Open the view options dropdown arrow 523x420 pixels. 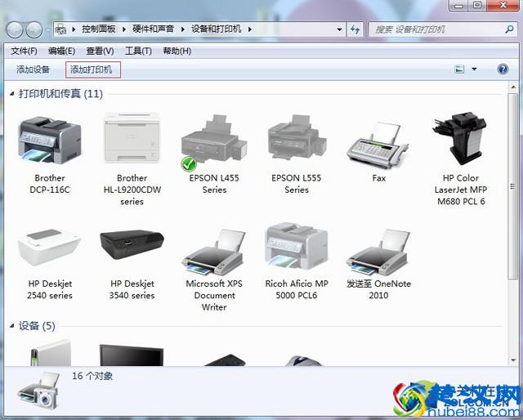coord(474,69)
